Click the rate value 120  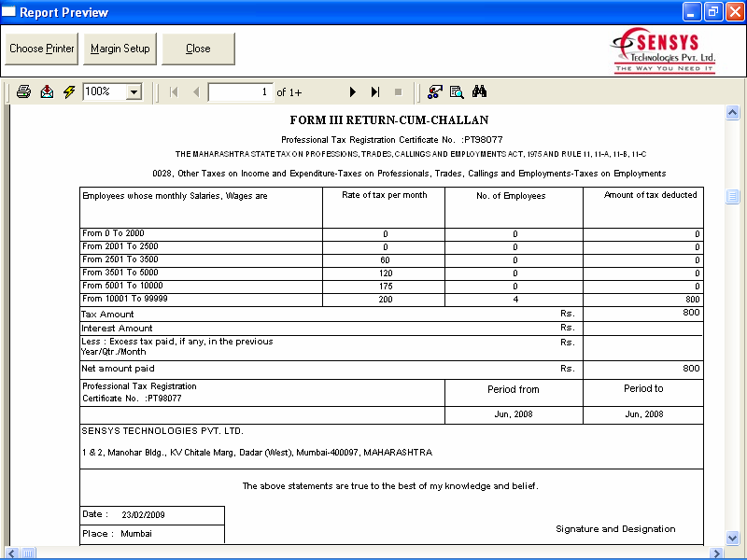point(386,273)
